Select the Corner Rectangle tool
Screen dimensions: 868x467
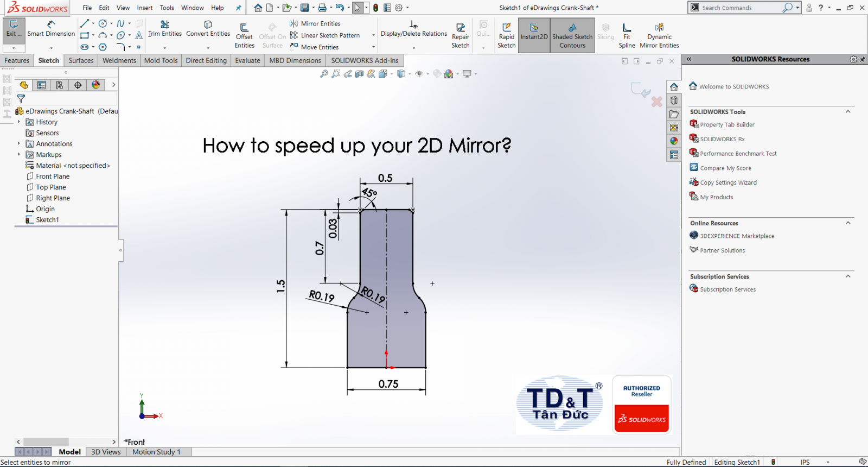[x=84, y=35]
